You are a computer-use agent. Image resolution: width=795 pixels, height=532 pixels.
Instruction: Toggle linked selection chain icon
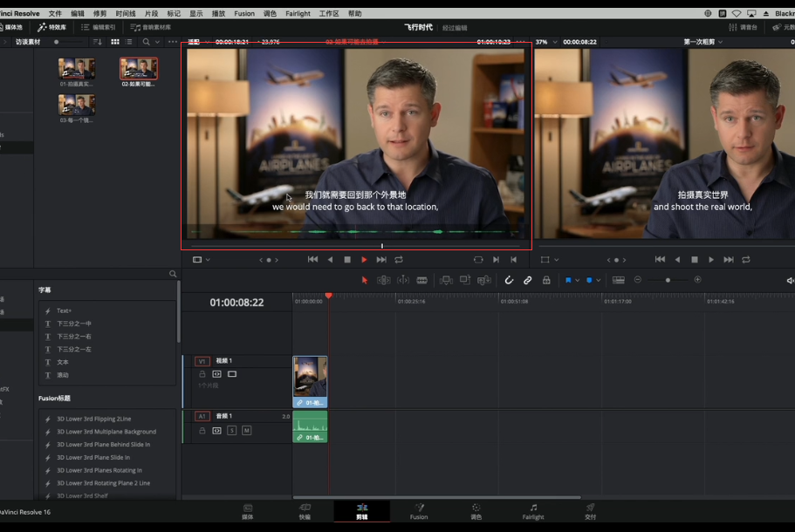tap(527, 280)
